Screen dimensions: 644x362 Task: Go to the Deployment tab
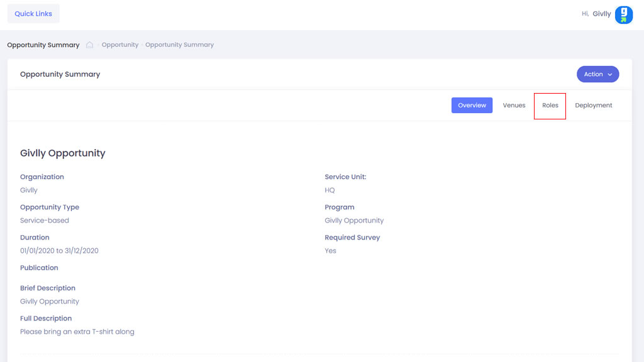[593, 106]
